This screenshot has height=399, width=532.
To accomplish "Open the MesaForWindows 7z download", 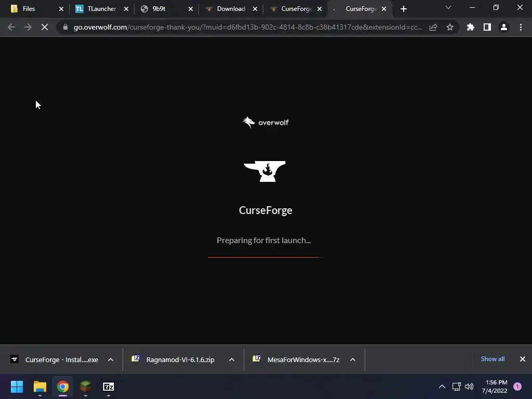I will 296,360.
